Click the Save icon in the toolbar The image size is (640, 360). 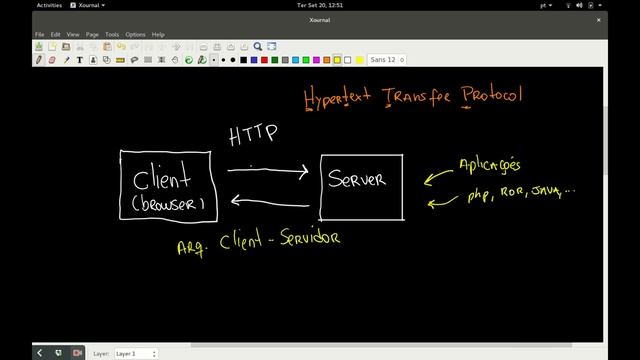(x=39, y=47)
